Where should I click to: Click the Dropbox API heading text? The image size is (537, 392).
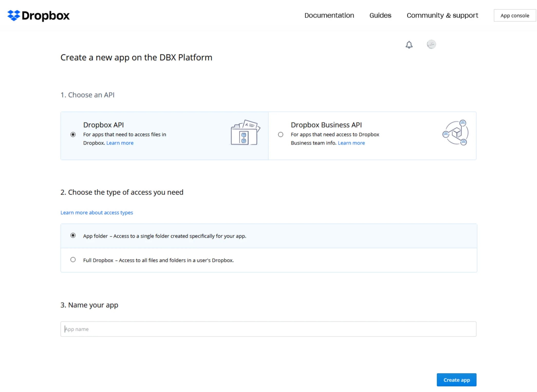pyautogui.click(x=103, y=125)
